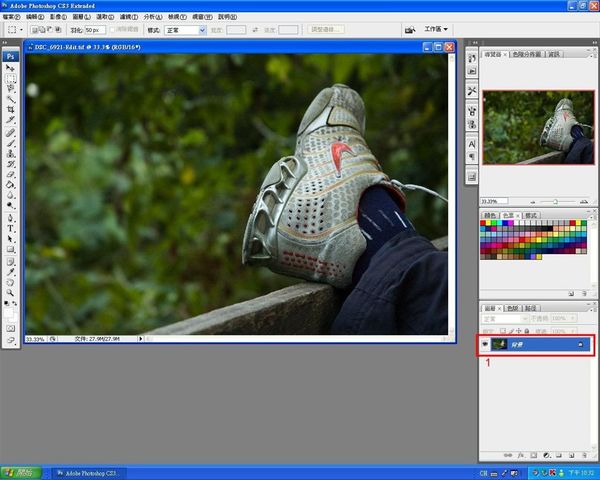Open the layer fill 100% dropdown
Screen dimensions: 600x480
click(573, 331)
